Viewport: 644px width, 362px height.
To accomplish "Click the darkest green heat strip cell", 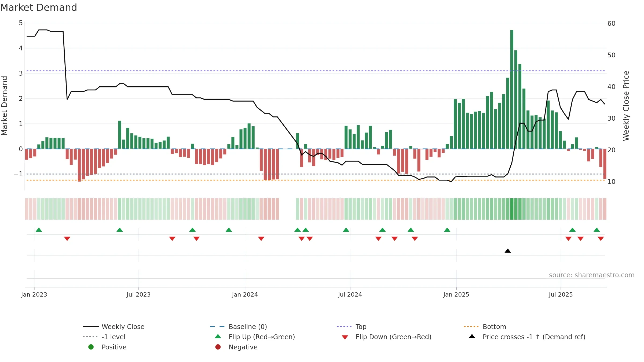I will [x=512, y=209].
